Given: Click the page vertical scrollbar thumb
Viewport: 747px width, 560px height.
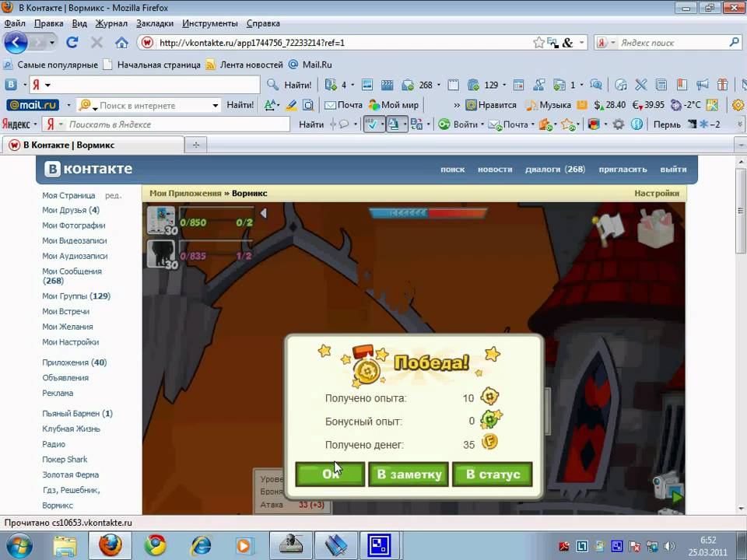Looking at the screenshot, I should [x=741, y=211].
